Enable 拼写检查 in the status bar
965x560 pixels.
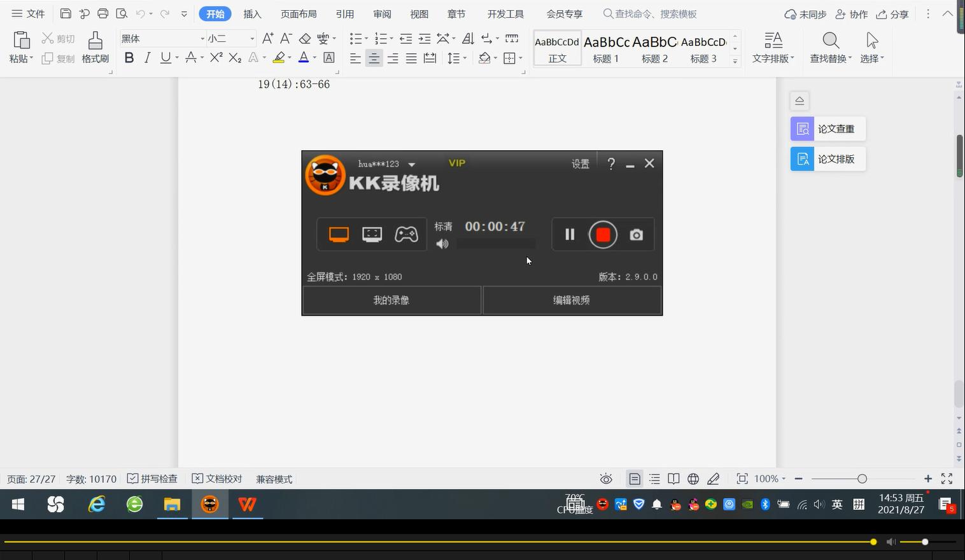[151, 479]
